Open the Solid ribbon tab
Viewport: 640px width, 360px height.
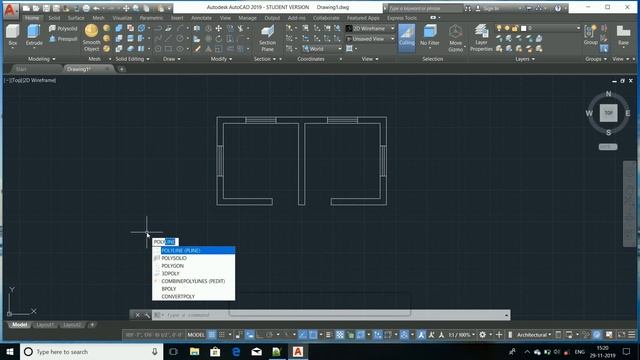pos(54,18)
